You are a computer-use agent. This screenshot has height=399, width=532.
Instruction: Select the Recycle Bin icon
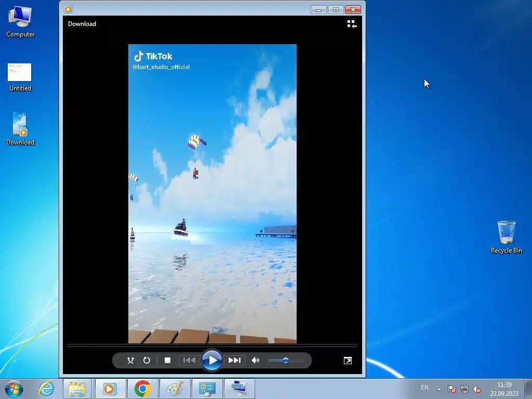(506, 237)
